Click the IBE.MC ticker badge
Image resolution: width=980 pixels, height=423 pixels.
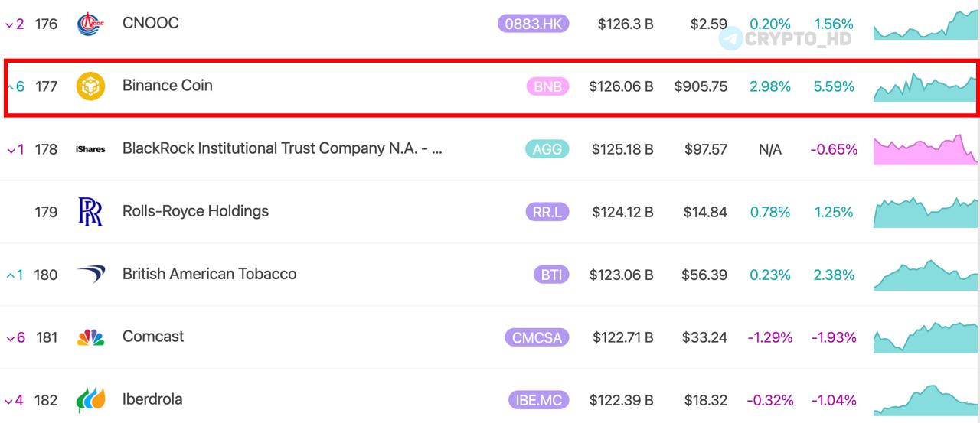pos(538,400)
